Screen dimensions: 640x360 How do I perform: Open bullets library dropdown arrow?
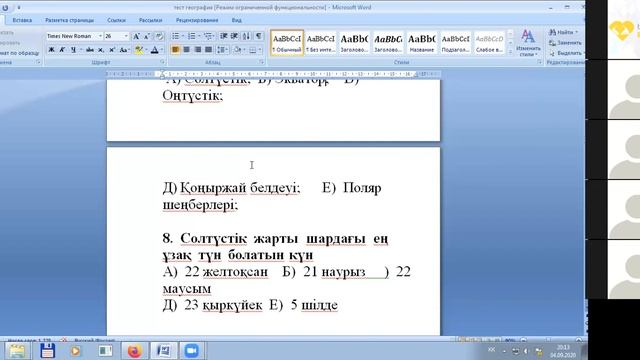tap(182, 36)
